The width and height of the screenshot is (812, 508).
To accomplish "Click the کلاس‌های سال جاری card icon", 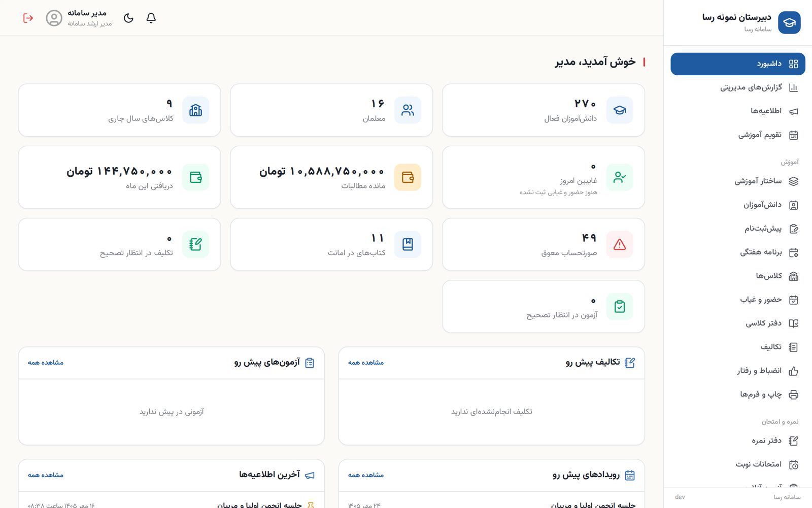I will [195, 110].
